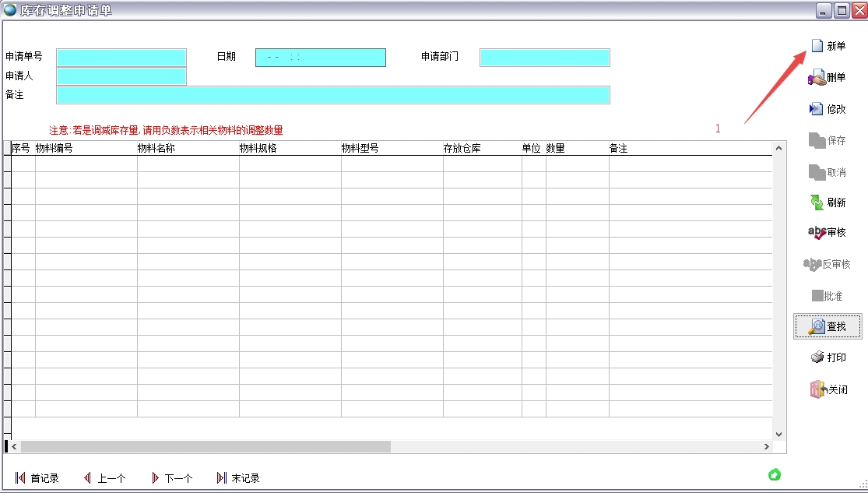Click the 修改 (edit) icon button
The width and height of the screenshot is (868, 493).
(x=817, y=109)
